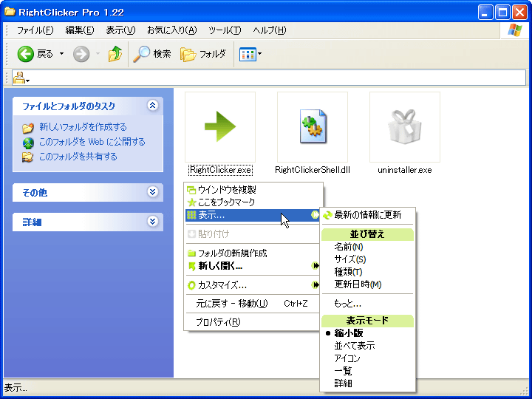The width and height of the screenshot is (532, 399).
Task: Open the カスタマイズ... menu entry
Action: tap(253, 285)
